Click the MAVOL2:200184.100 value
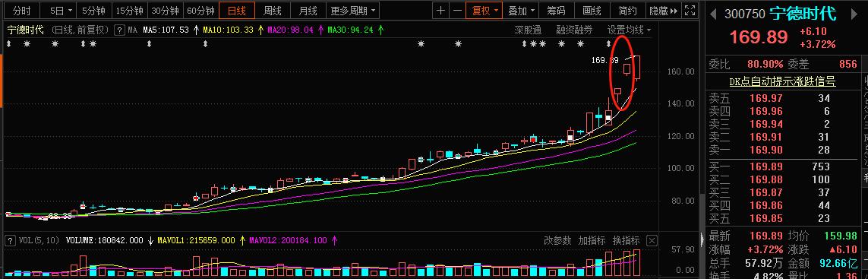868x279 pixels. coord(288,241)
